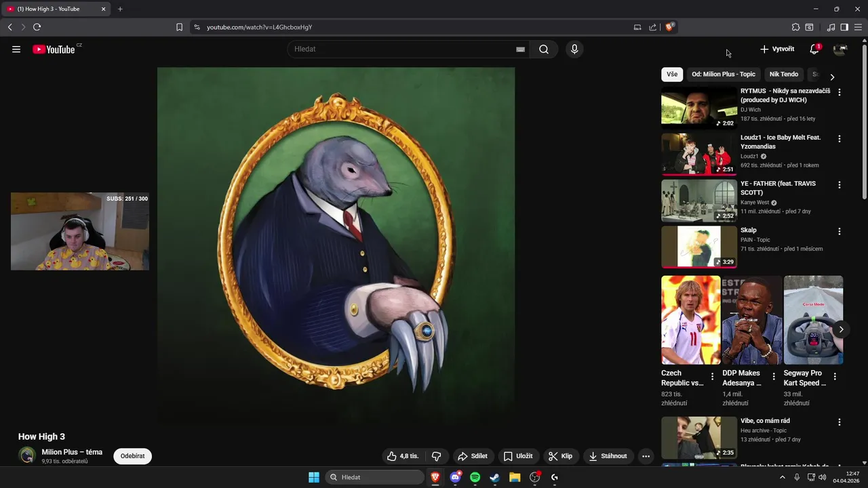868x488 pixels.
Task: Open a new browser tab
Action: pos(120,9)
